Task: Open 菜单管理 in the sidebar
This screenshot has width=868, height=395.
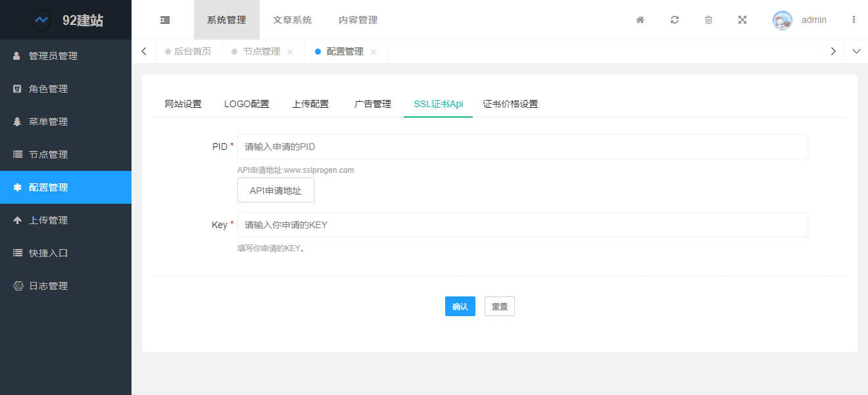Action: 66,122
